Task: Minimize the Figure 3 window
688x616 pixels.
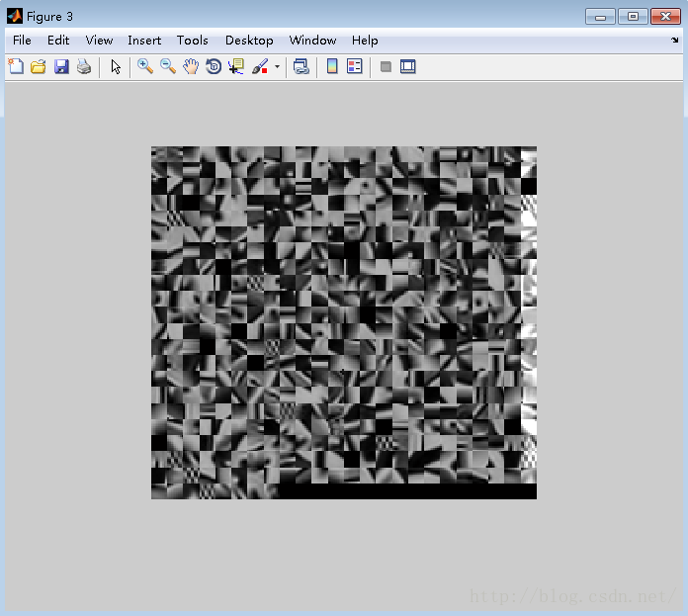Action: tap(600, 17)
